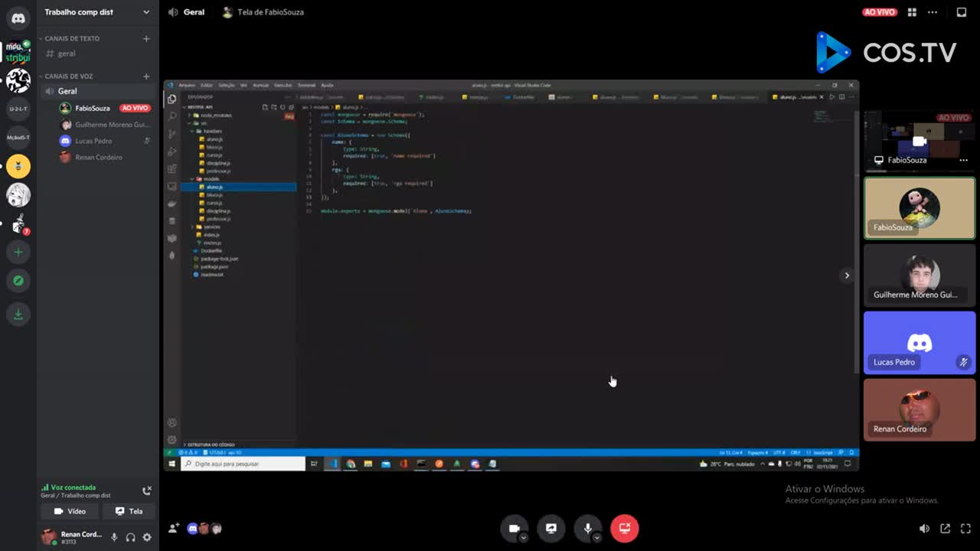This screenshot has width=980, height=551.
Task: Invite friends to the call icon
Action: click(x=174, y=528)
